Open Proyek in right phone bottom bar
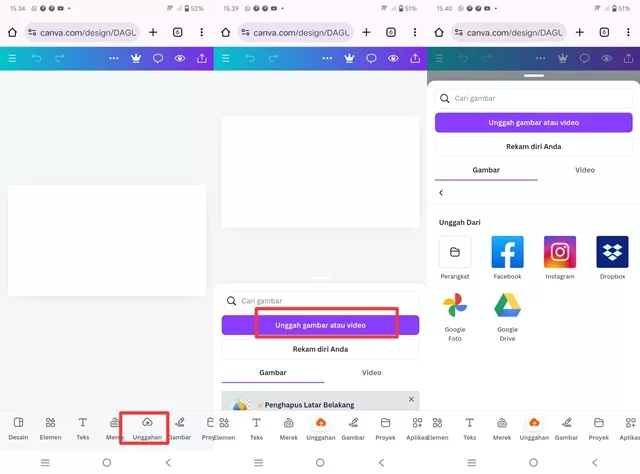640x474 pixels. pos(598,428)
